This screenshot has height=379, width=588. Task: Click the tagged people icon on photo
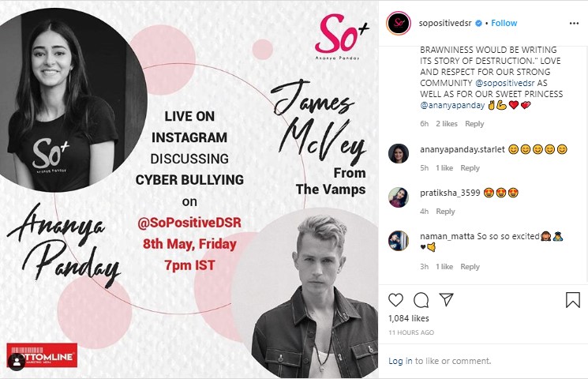tap(17, 362)
